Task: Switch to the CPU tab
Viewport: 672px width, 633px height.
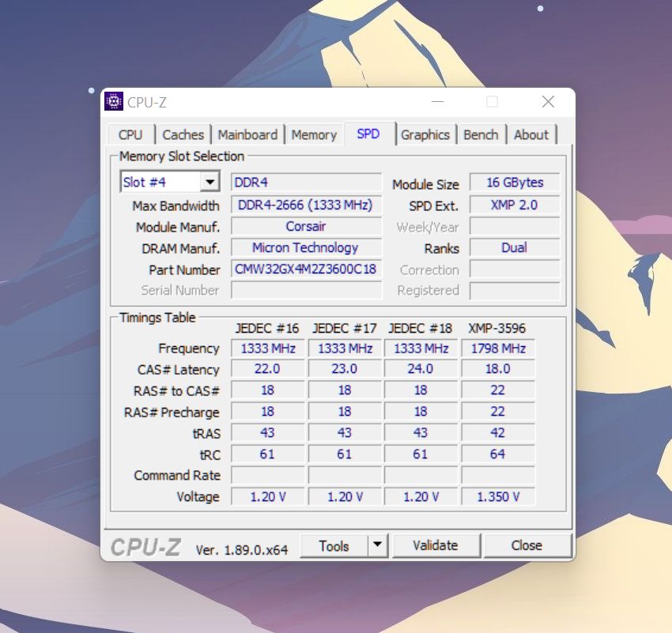Action: tap(130, 134)
